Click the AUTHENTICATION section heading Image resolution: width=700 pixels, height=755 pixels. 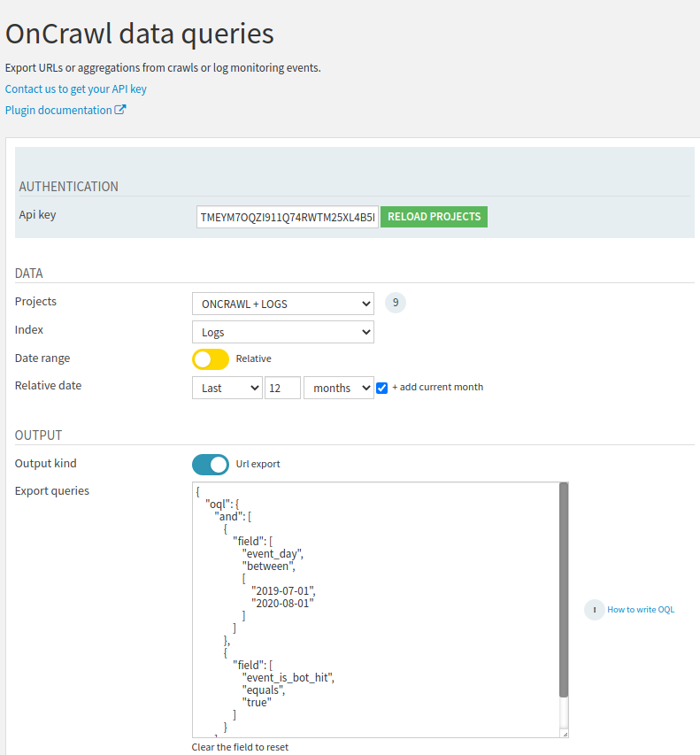[x=68, y=187]
